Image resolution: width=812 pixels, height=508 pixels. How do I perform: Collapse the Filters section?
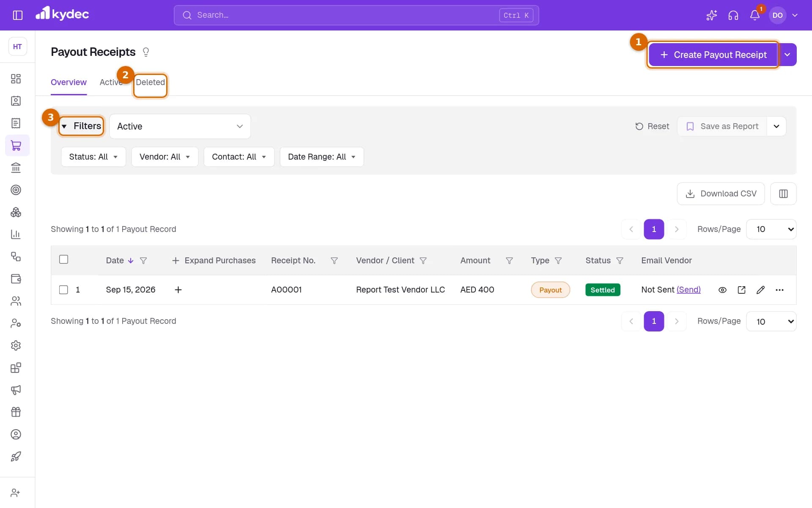(x=81, y=126)
